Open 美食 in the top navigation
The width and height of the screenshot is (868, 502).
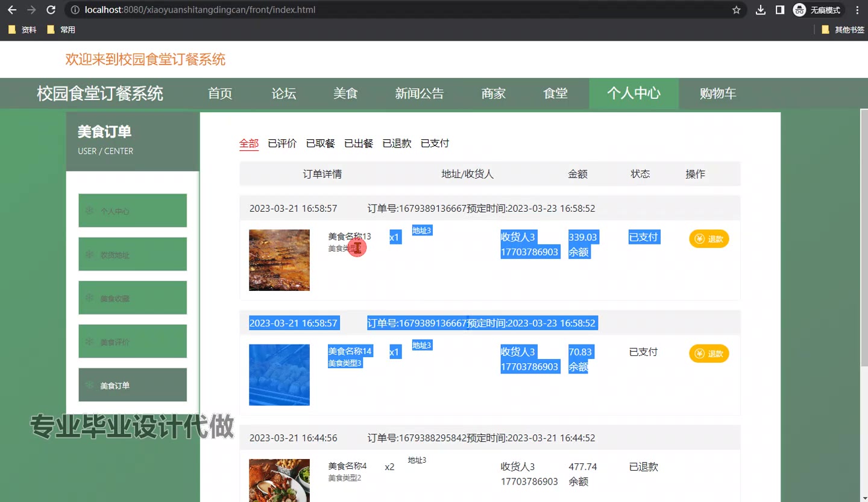345,94
